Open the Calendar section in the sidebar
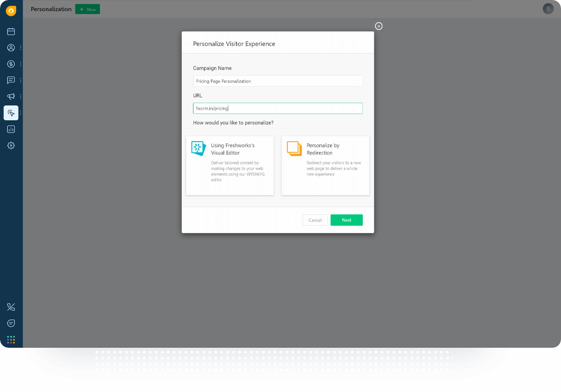The height and width of the screenshot is (392, 561). (11, 31)
